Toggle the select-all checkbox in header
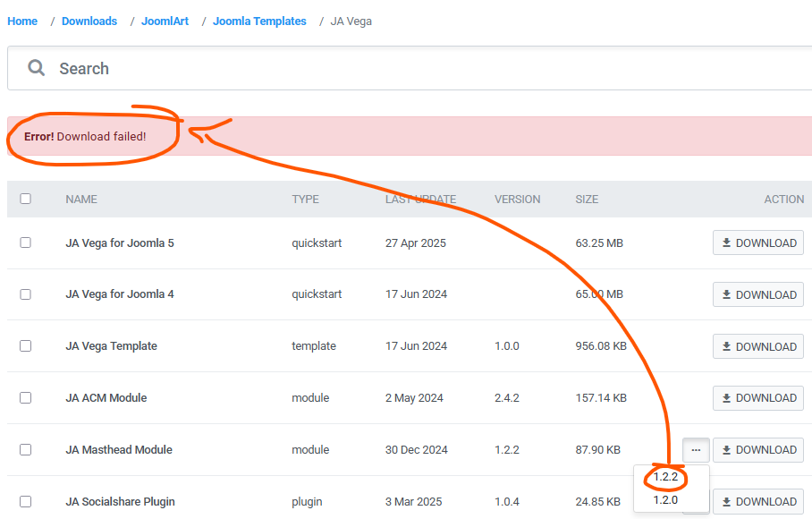 click(x=25, y=199)
